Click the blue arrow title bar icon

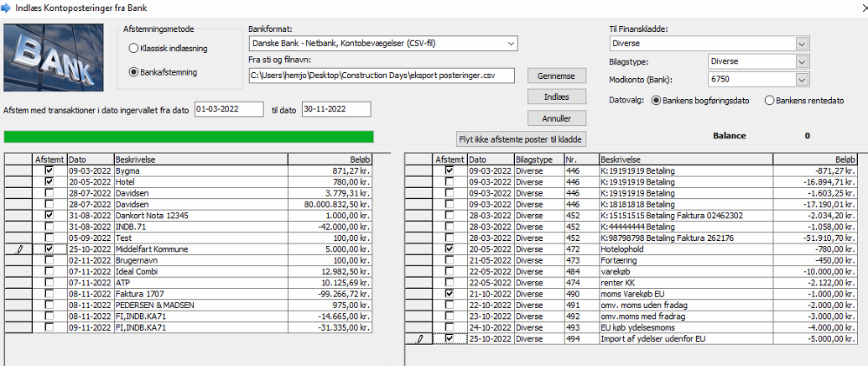[8, 8]
